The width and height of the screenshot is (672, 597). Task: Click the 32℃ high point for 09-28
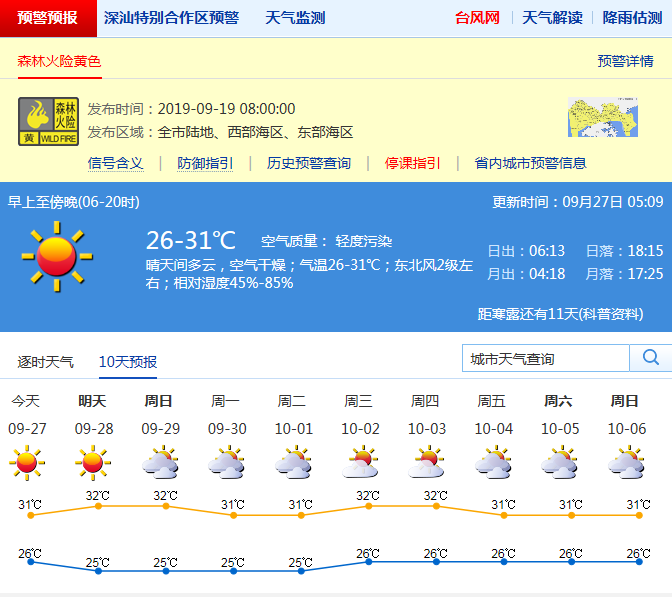pyautogui.click(x=98, y=506)
